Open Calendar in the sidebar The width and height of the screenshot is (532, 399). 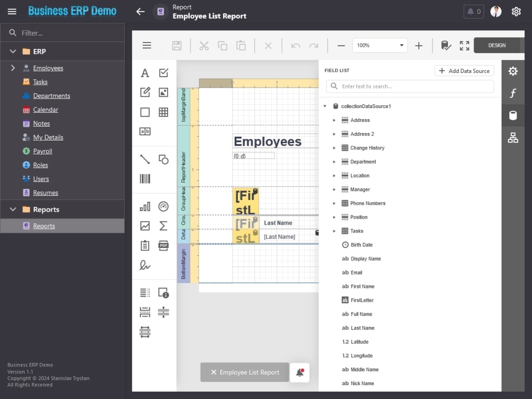(x=45, y=110)
